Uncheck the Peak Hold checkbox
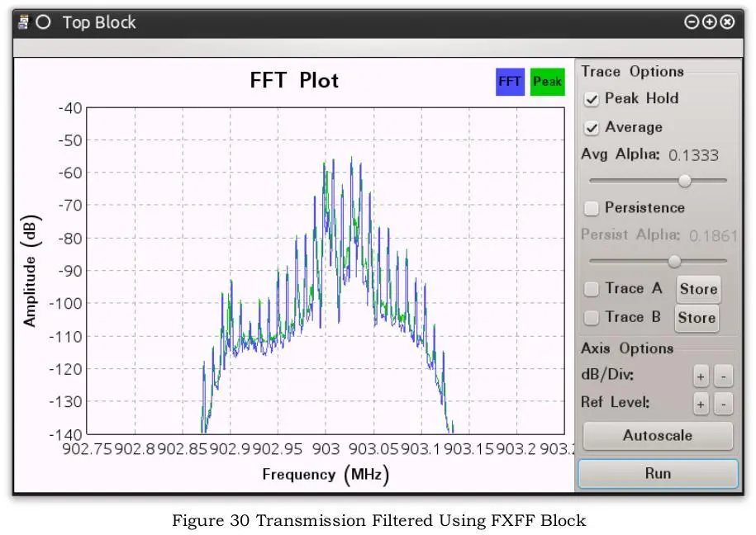The image size is (756, 535). pyautogui.click(x=591, y=99)
